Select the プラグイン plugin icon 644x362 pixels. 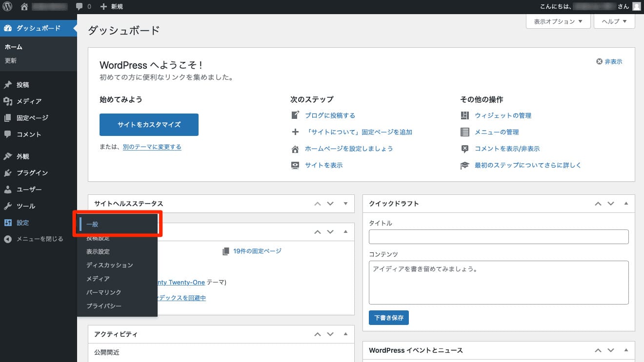pos(9,172)
